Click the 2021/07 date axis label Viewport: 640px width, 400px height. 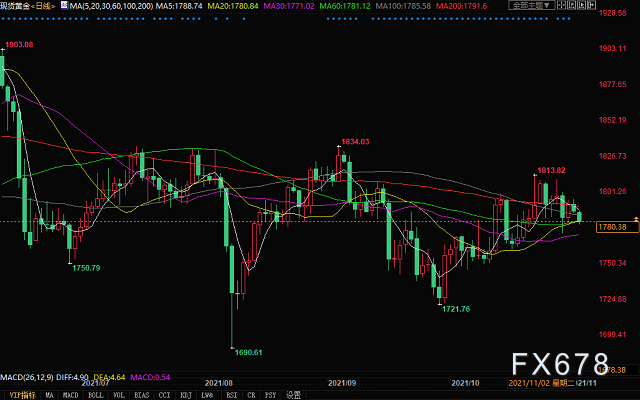(x=96, y=383)
